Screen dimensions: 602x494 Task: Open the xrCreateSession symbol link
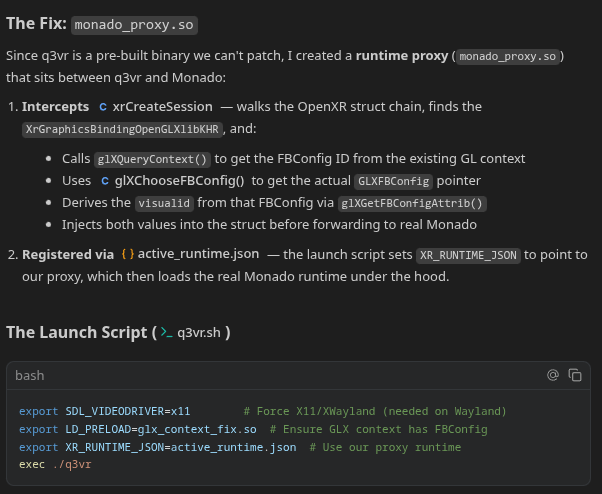162,106
